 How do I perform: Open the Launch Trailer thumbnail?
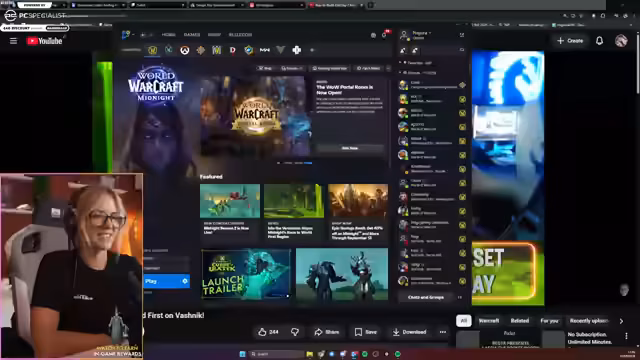pyautogui.click(x=246, y=274)
